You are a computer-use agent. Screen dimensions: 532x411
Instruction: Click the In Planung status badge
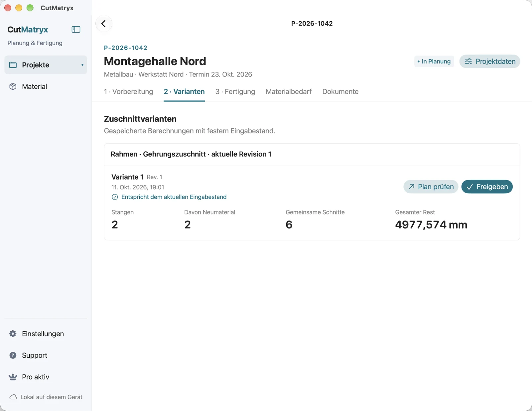[434, 62]
